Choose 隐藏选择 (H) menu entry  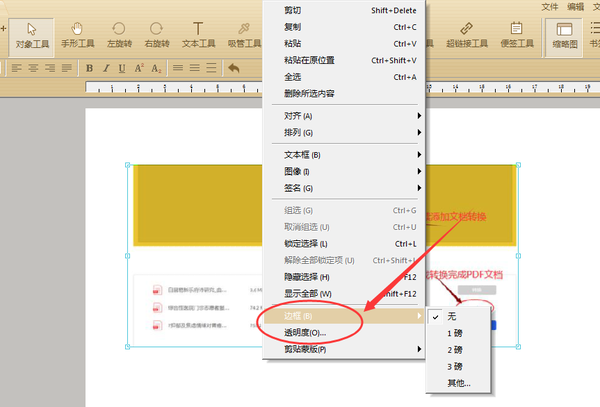tap(344, 277)
